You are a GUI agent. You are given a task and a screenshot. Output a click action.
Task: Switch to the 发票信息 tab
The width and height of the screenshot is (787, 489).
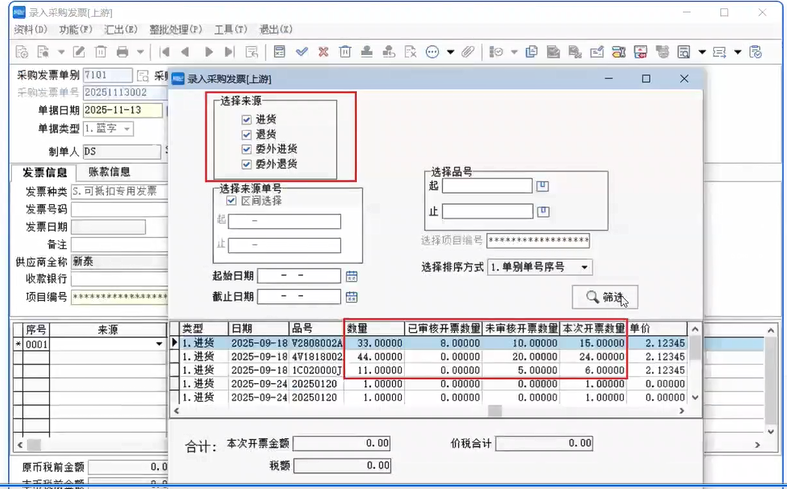coord(44,173)
